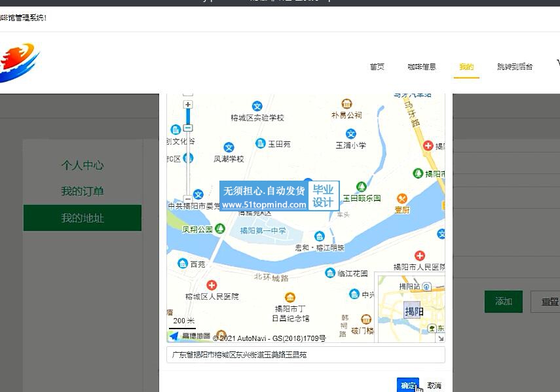Click the 揭阳第一中学 label on the map
Screen dimensions: 560x392
(x=263, y=231)
